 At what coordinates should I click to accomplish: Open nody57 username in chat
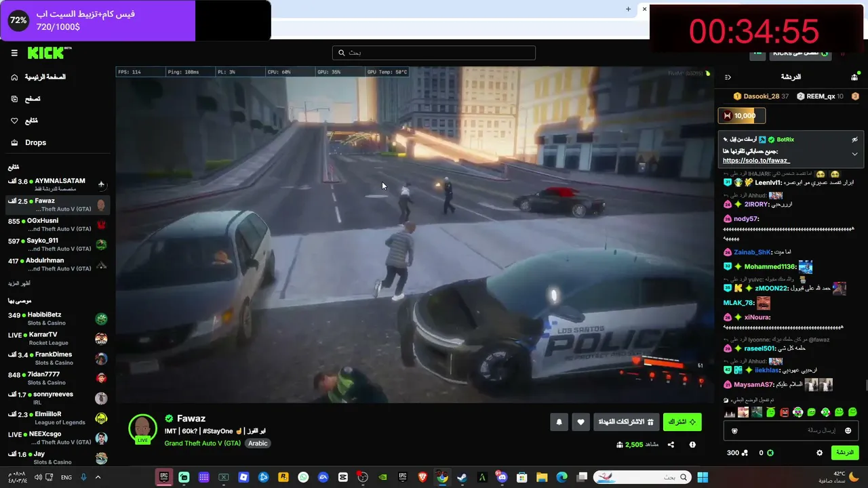pos(746,219)
